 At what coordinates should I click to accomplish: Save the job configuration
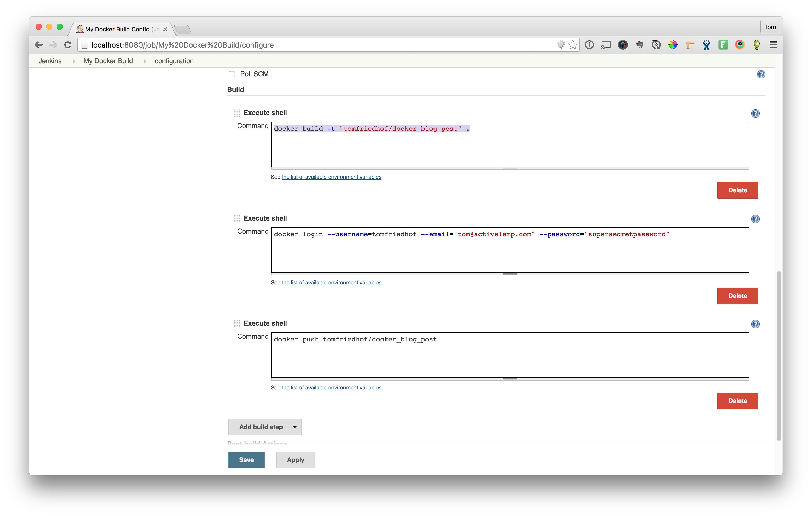[246, 460]
